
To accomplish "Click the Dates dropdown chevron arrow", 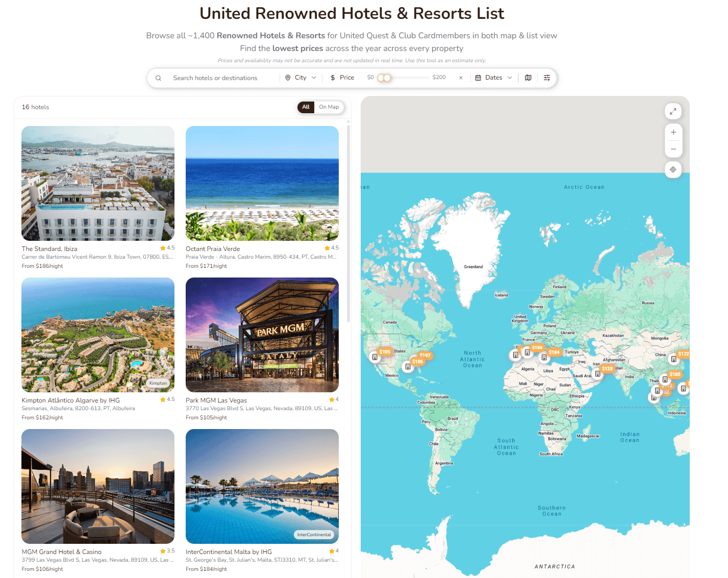I will click(510, 78).
